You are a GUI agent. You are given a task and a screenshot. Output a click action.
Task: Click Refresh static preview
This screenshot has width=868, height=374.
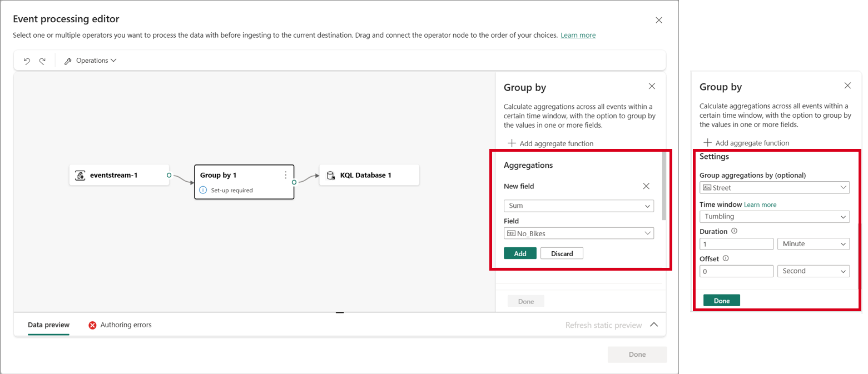point(603,325)
